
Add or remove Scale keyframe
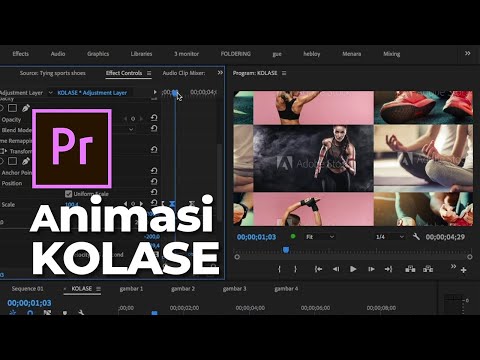(133, 204)
